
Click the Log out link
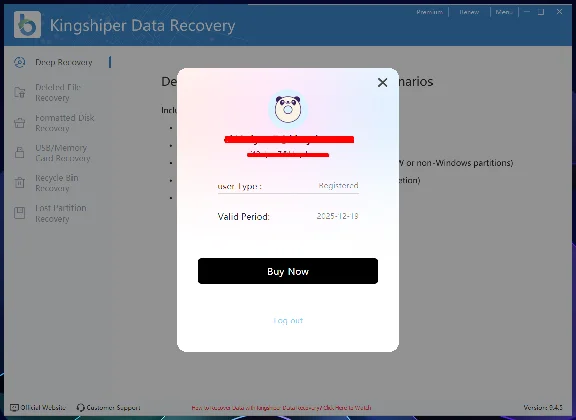[288, 320]
